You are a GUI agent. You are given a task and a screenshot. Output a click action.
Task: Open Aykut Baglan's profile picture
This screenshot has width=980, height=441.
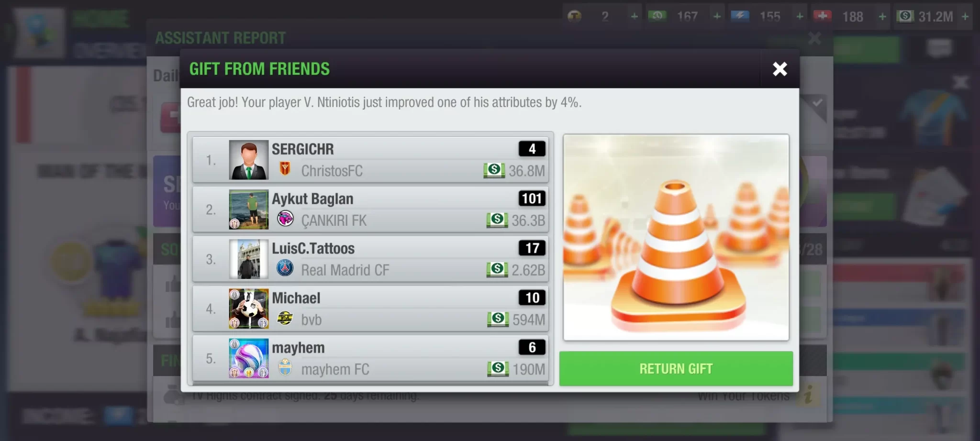(248, 209)
